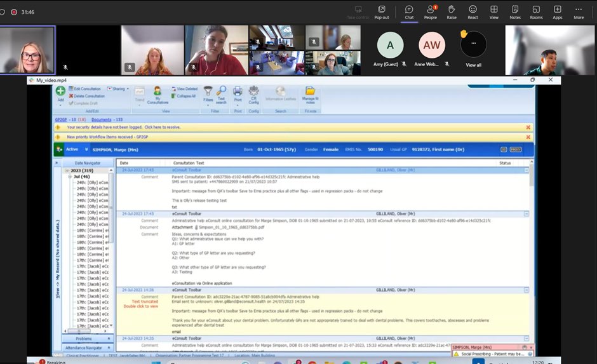
Task: Click 'Click here to resolve' security link
Action: click(x=163, y=127)
